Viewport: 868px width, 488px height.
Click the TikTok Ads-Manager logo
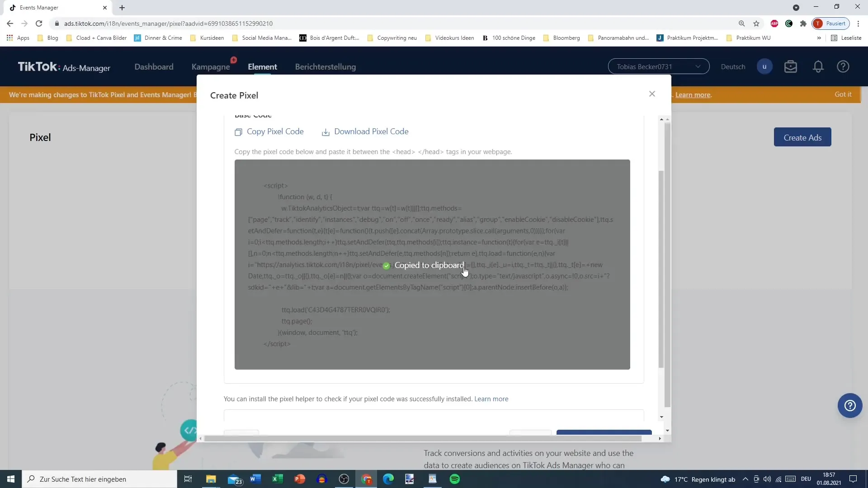click(64, 67)
